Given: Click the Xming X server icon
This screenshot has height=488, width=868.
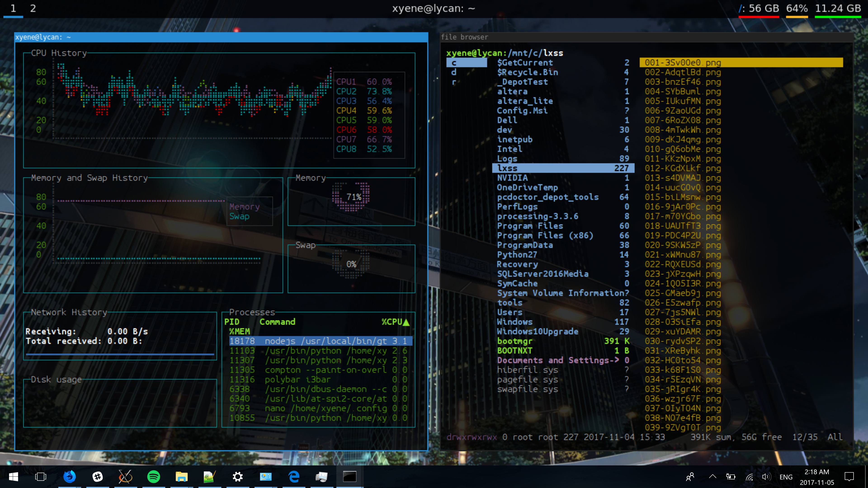Looking at the screenshot, I should click(125, 476).
